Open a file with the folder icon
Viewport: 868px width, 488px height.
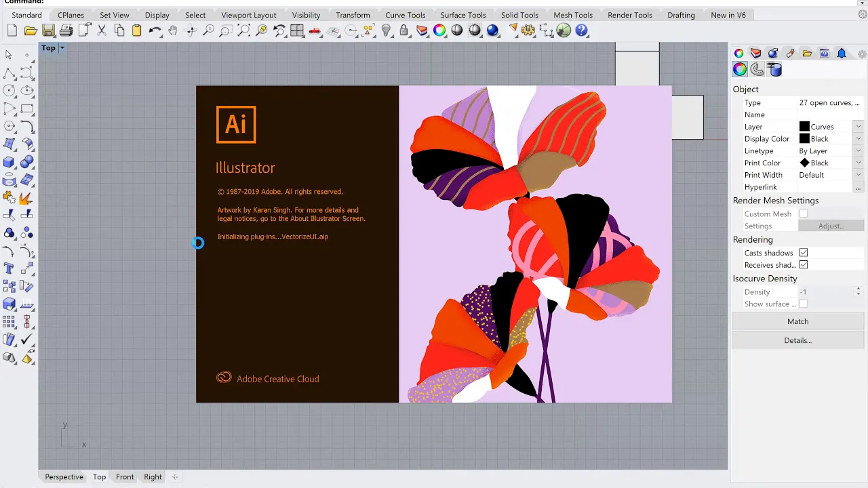31,30
